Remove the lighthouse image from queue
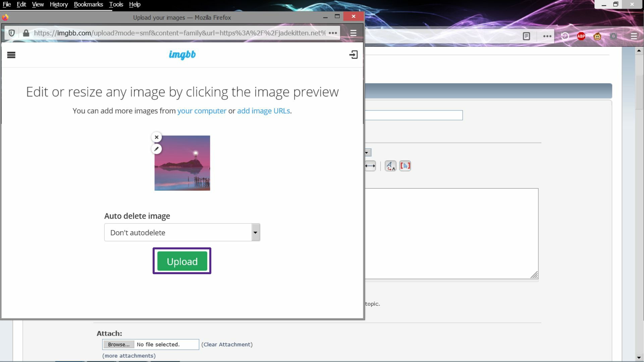Image resolution: width=644 pixels, height=362 pixels. (157, 137)
